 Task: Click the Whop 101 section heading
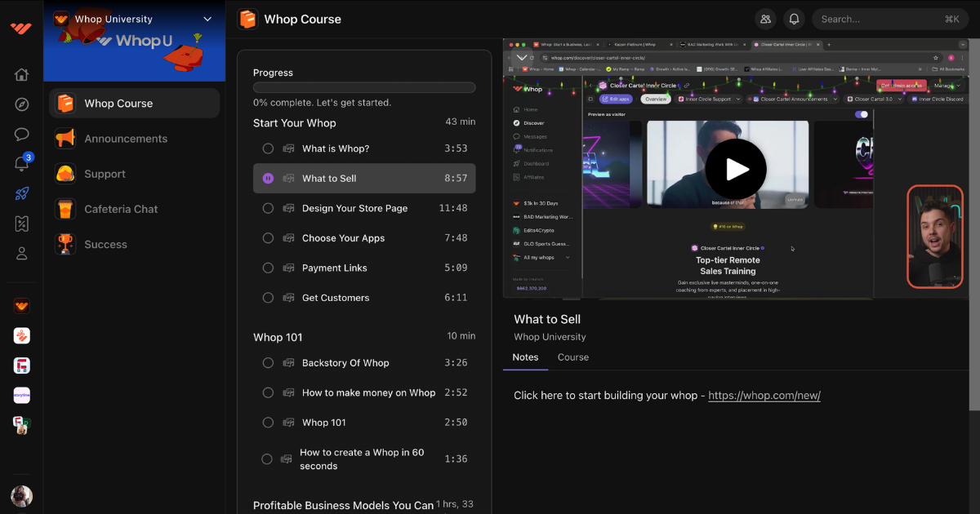pyautogui.click(x=278, y=337)
